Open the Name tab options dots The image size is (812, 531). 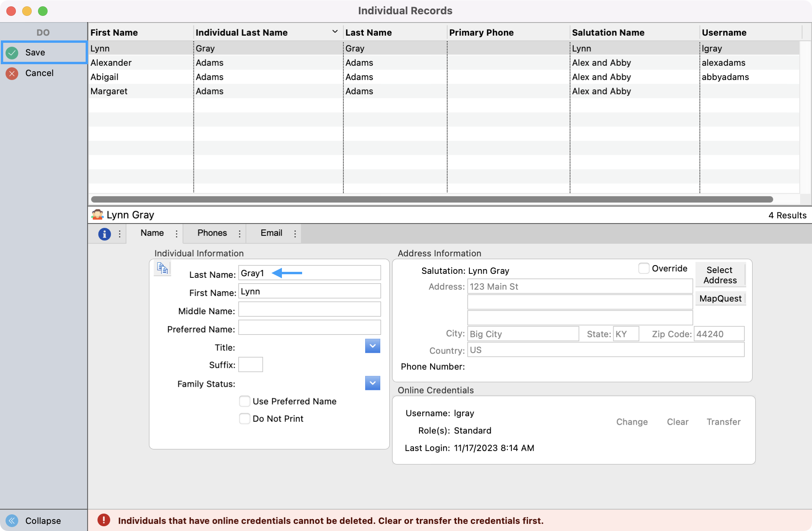click(x=176, y=234)
